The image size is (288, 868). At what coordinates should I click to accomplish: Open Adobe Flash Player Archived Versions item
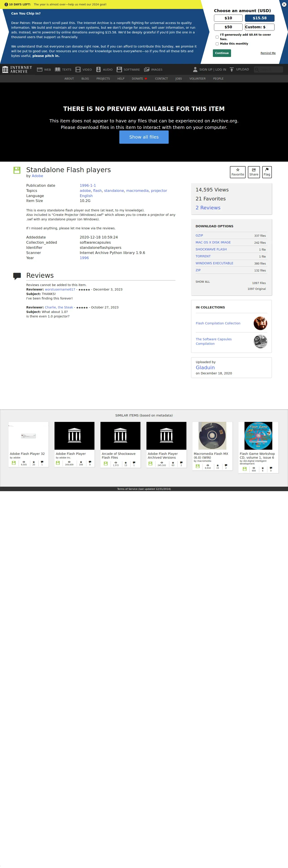166,445
